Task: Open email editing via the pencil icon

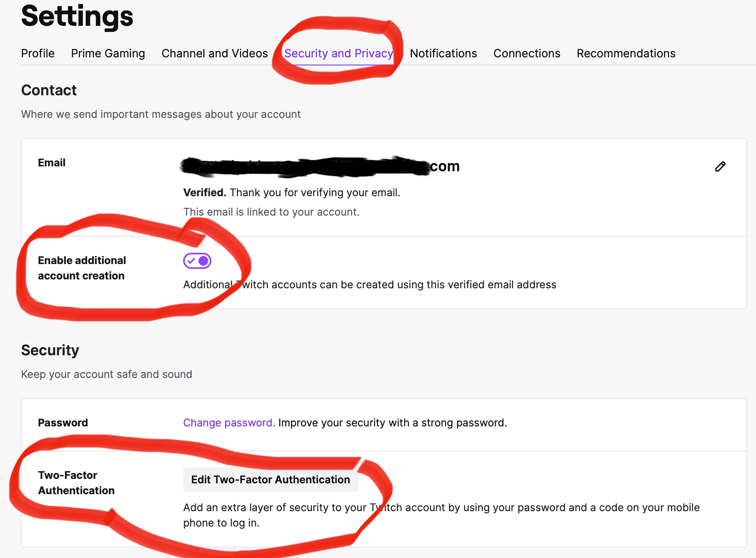Action: point(720,166)
